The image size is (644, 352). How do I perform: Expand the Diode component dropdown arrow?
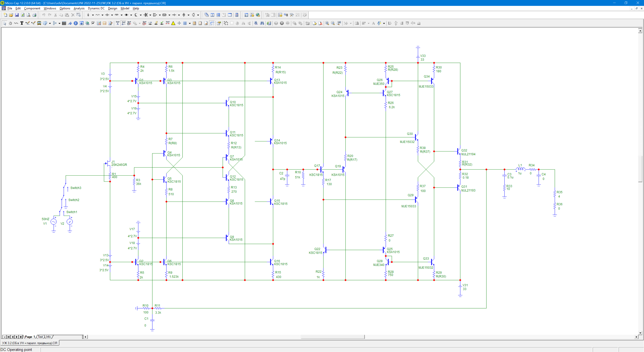(x=131, y=15)
